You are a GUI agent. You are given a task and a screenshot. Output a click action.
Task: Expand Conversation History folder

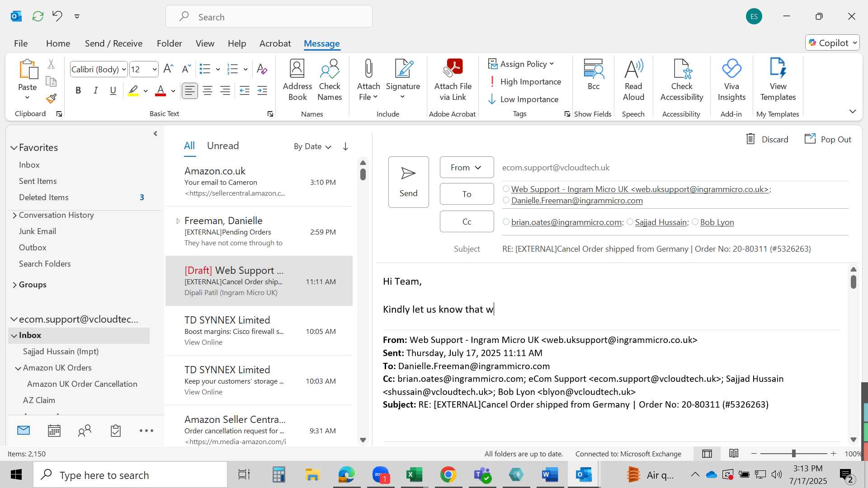(x=14, y=216)
